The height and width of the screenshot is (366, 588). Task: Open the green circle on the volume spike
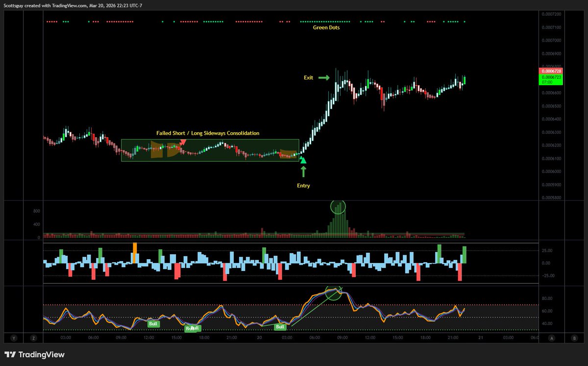click(339, 207)
